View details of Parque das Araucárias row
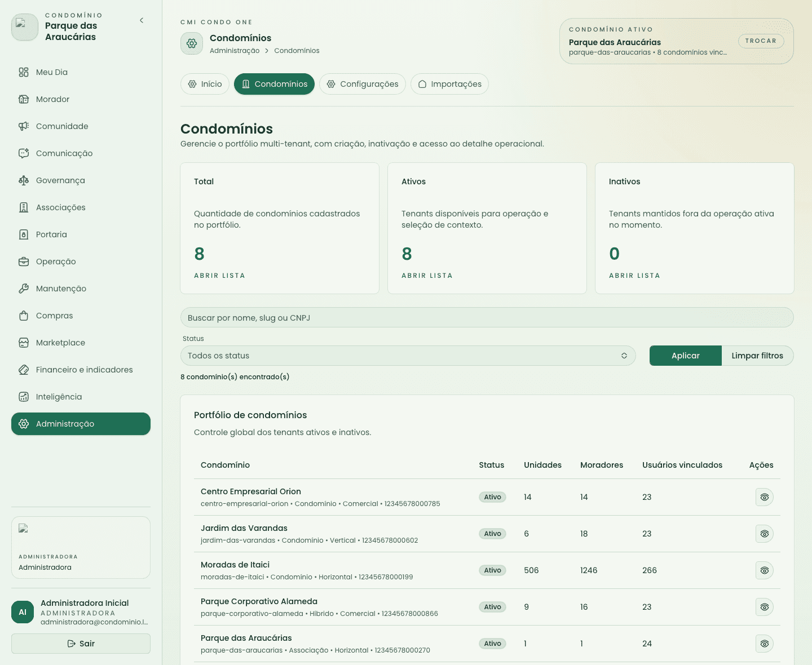This screenshot has height=665, width=812. click(x=764, y=644)
